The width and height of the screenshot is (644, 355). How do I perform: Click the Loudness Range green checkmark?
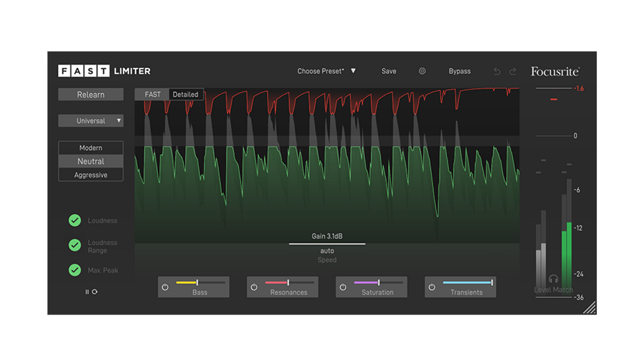75,245
